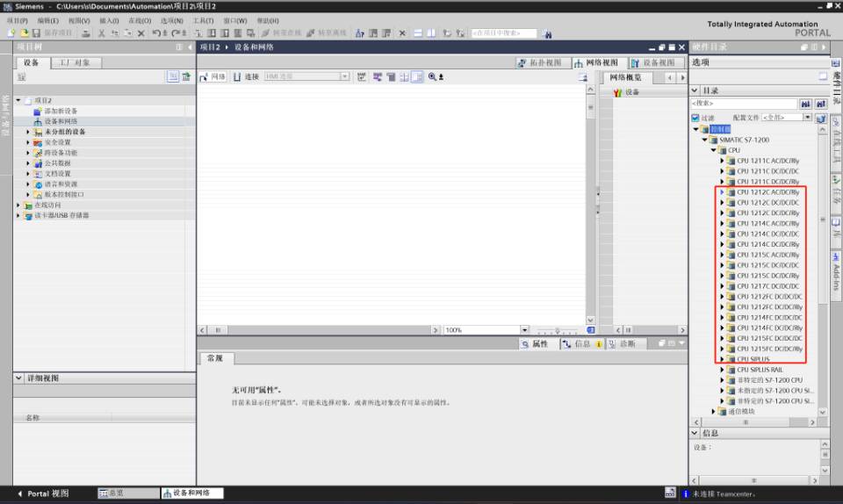Collapse the 信息 information section
This screenshot has width=843, height=504.
pyautogui.click(x=695, y=433)
